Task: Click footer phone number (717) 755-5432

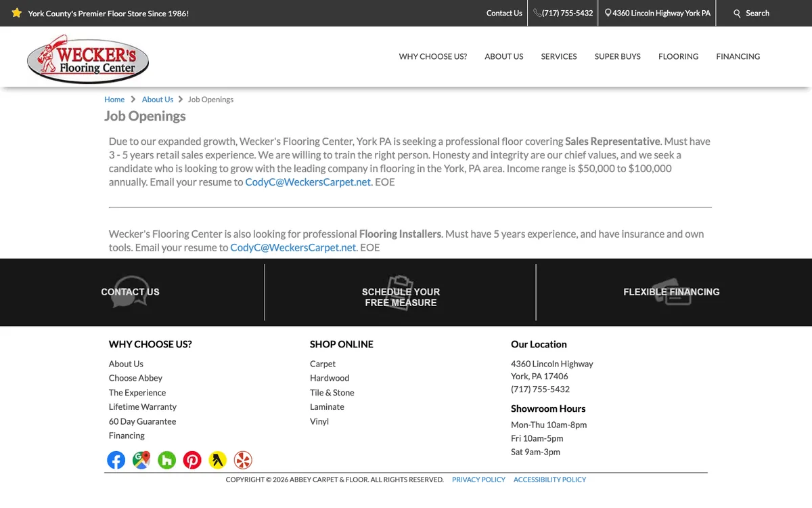Action: (x=540, y=389)
